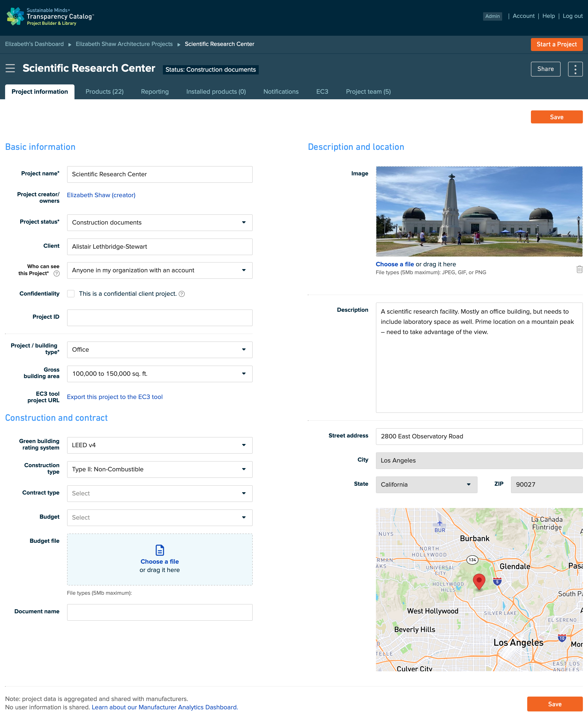Viewport: 588px width, 720px height.
Task: Open Gross building area dropdown
Action: tap(160, 374)
